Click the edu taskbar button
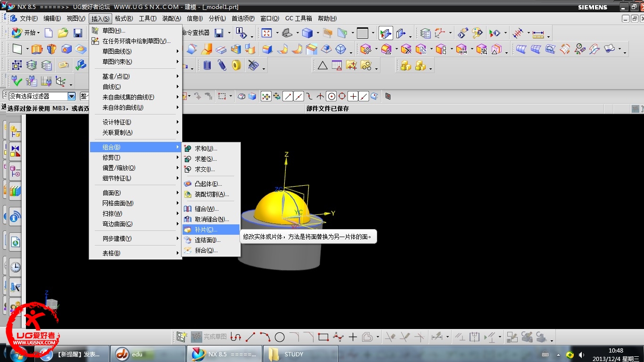 (148, 354)
